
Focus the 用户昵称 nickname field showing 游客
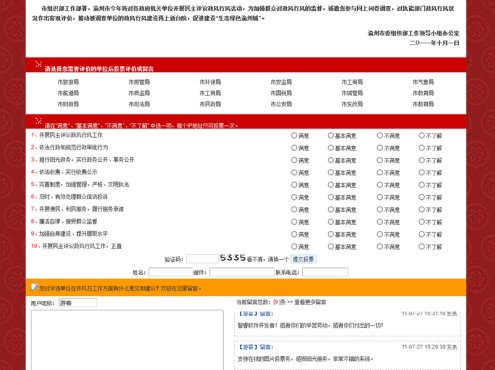77,303
